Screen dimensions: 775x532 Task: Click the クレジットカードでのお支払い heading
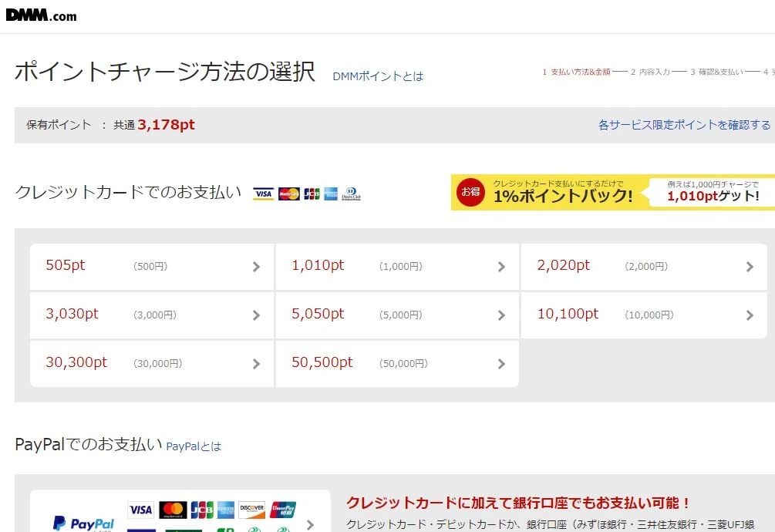129,192
